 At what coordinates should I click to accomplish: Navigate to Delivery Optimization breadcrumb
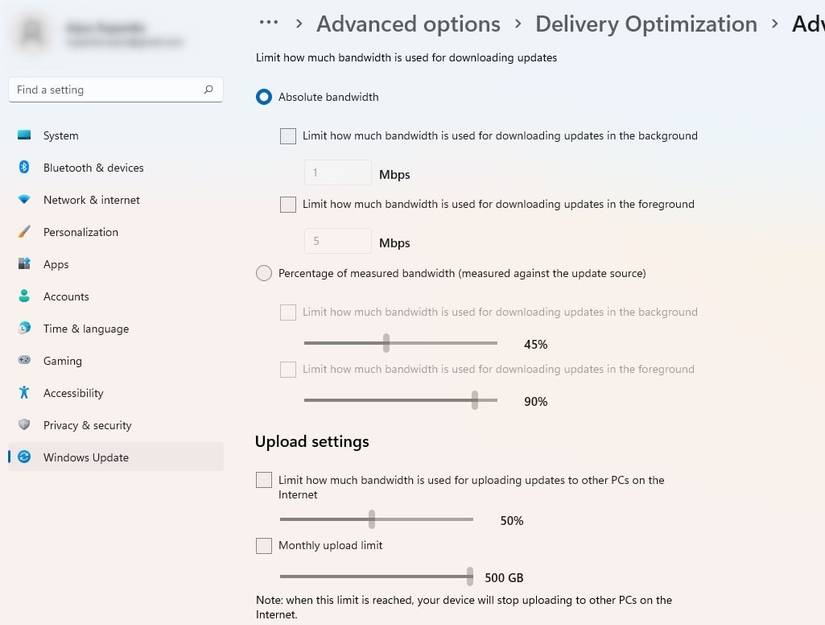[x=646, y=23]
